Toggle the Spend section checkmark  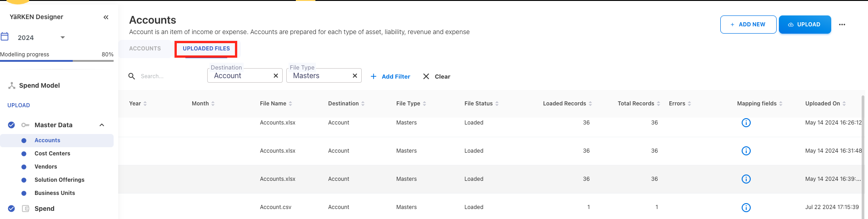(x=11, y=209)
